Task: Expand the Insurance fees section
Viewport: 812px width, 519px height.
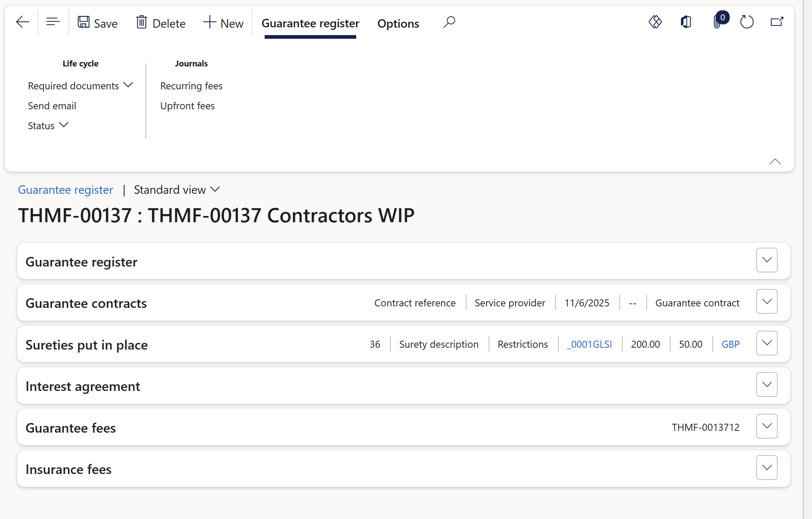Action: click(x=767, y=468)
